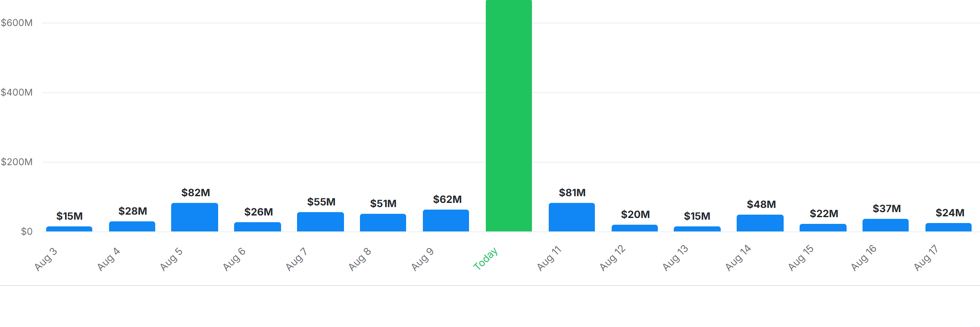The width and height of the screenshot is (980, 327).
Task: Click the $55M value label
Action: pos(321,202)
